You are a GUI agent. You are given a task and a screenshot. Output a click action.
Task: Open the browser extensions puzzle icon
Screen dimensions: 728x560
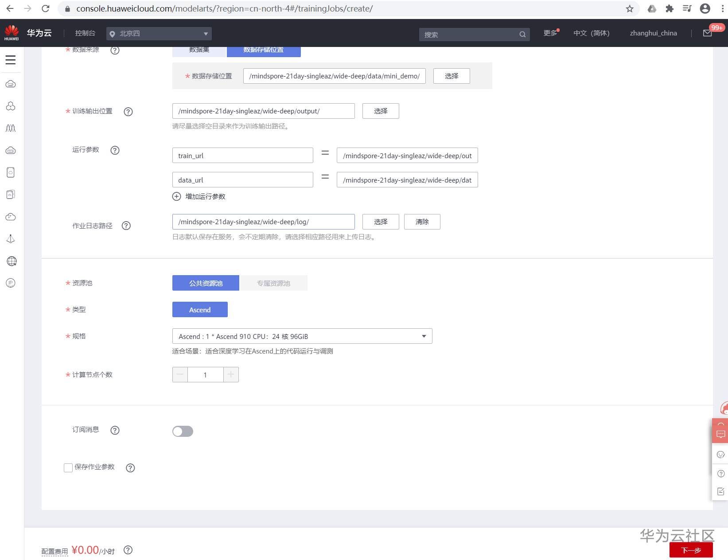(670, 9)
